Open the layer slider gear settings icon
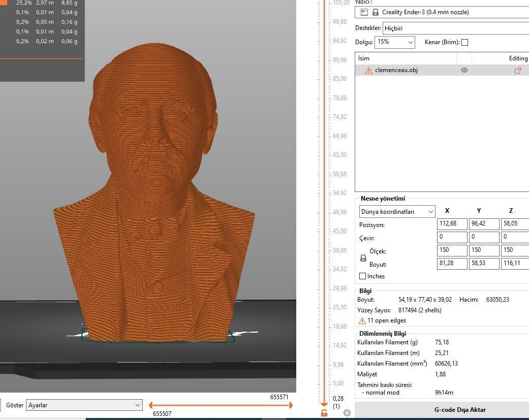 [x=347, y=412]
